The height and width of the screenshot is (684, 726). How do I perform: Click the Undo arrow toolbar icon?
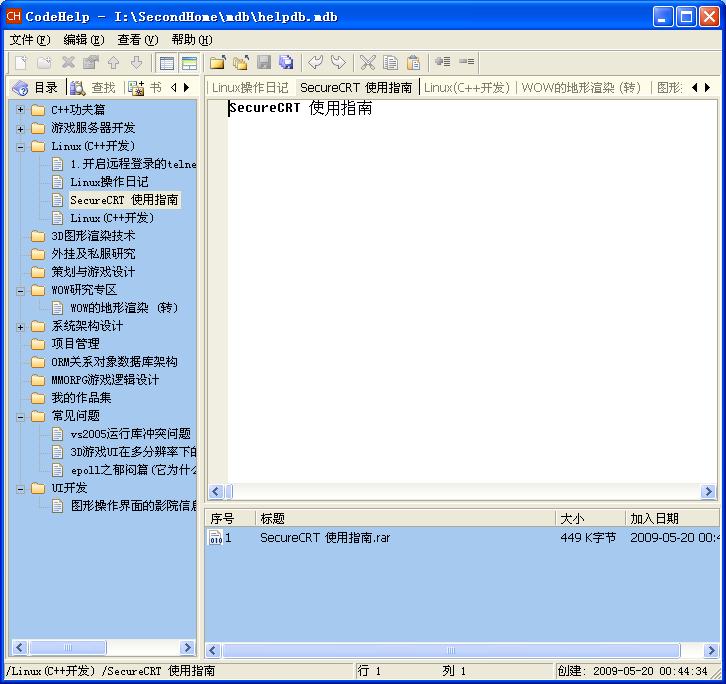[x=316, y=63]
